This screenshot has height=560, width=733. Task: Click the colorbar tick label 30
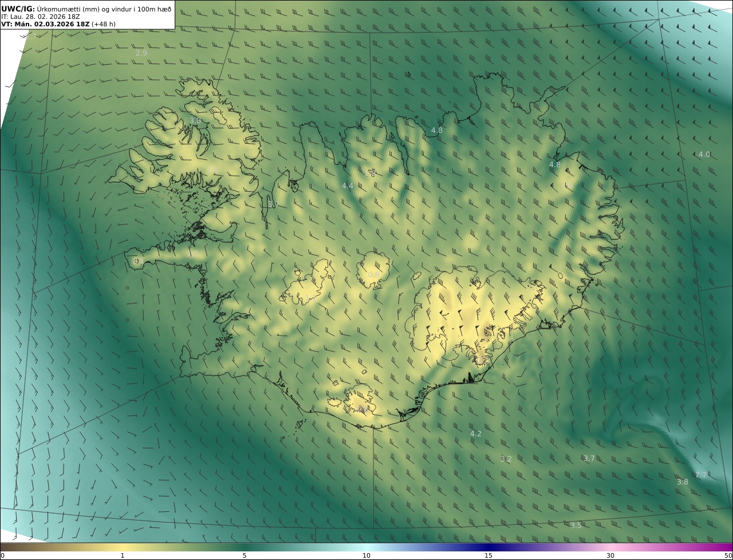click(610, 555)
